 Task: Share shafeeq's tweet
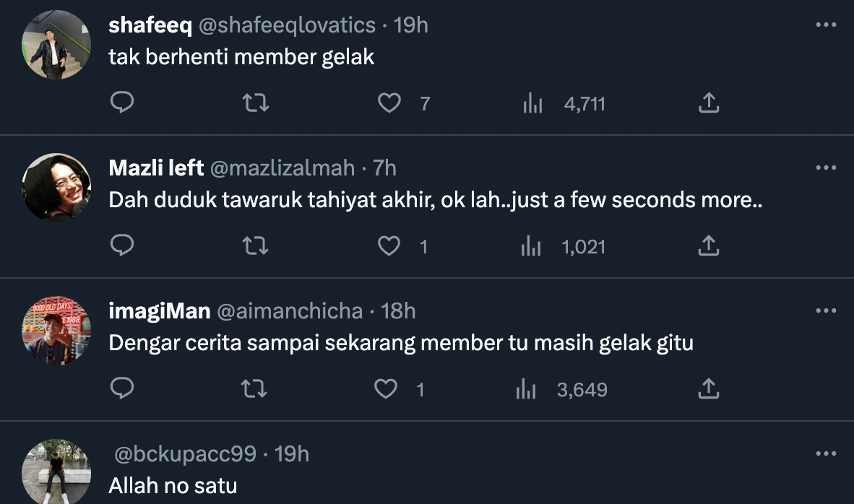pyautogui.click(x=709, y=103)
